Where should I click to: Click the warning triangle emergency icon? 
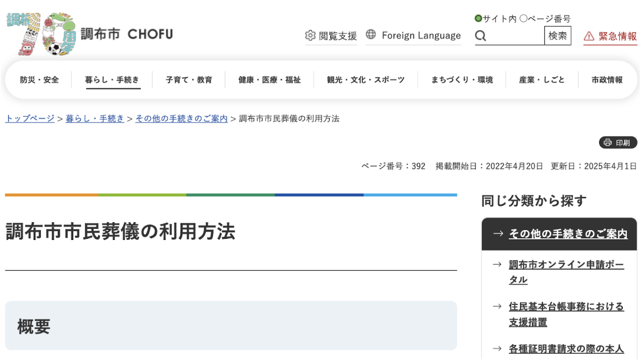pos(589,37)
